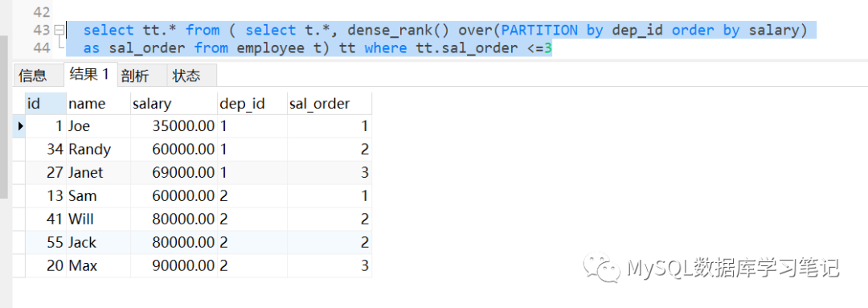Switch to the 信息 tab

point(33,76)
